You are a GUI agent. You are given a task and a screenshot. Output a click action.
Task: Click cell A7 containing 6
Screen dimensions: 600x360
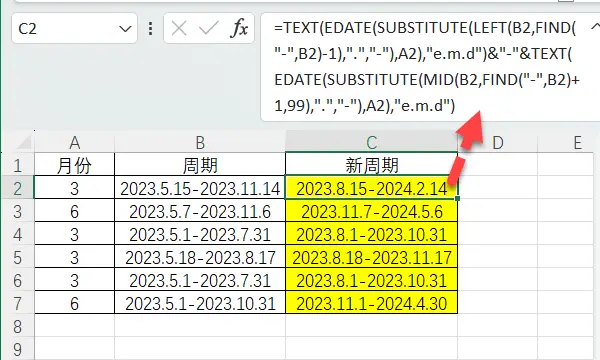(75, 303)
